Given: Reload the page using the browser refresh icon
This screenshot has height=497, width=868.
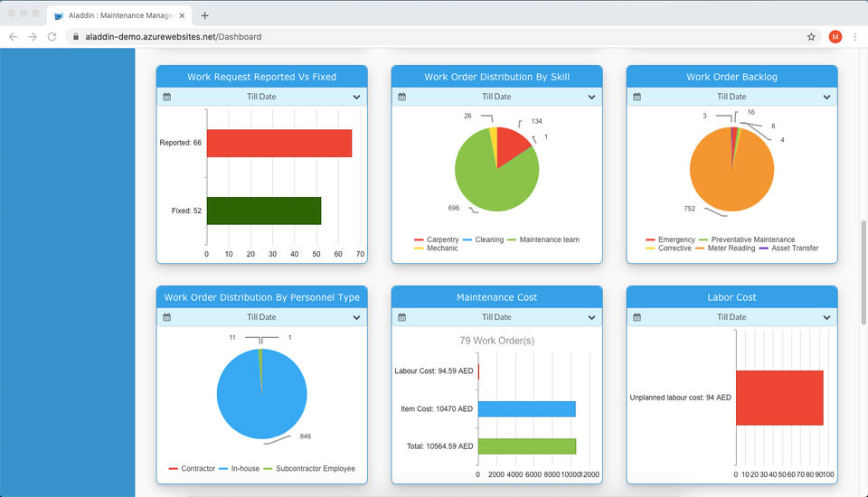Looking at the screenshot, I should click(52, 36).
